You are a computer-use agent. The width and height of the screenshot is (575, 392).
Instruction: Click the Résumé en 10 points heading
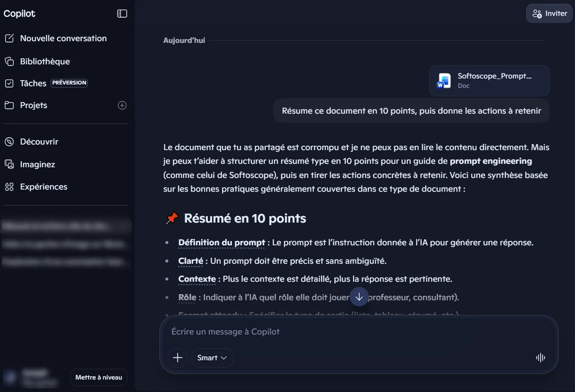(245, 218)
